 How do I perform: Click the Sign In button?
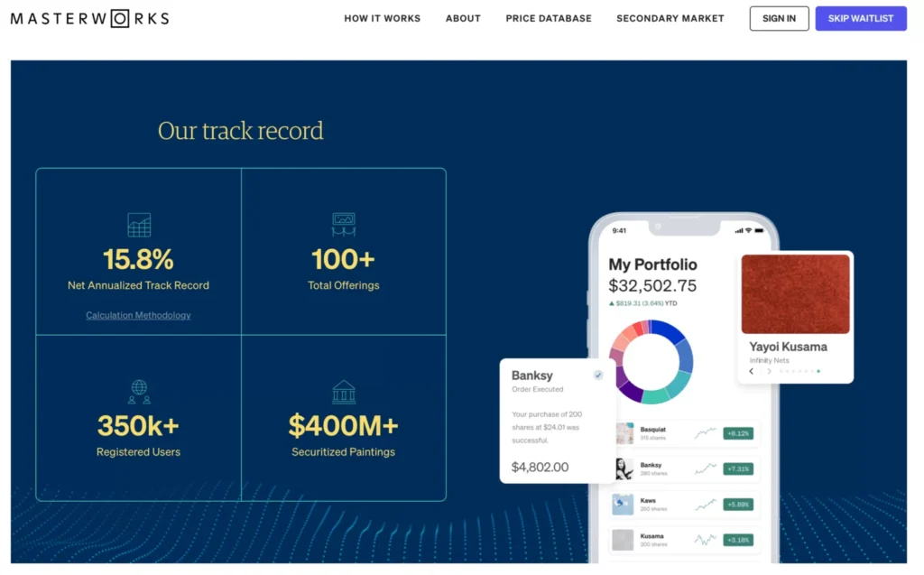tap(779, 18)
